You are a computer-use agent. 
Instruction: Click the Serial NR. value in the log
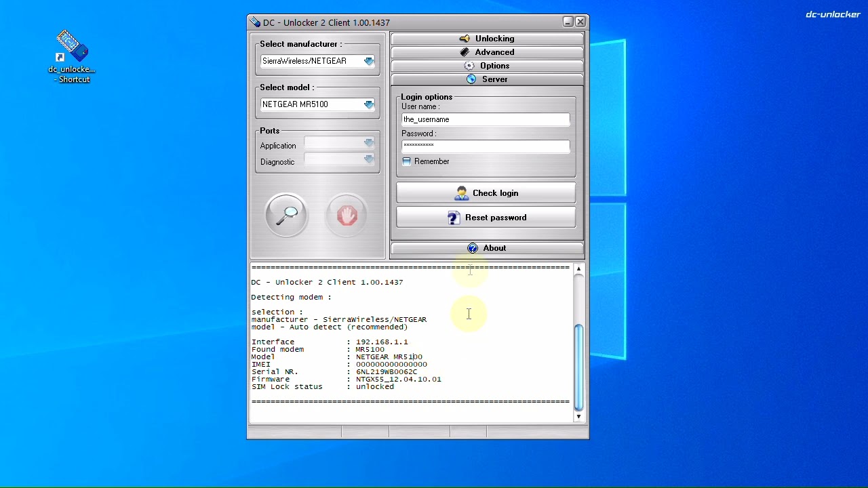387,371
